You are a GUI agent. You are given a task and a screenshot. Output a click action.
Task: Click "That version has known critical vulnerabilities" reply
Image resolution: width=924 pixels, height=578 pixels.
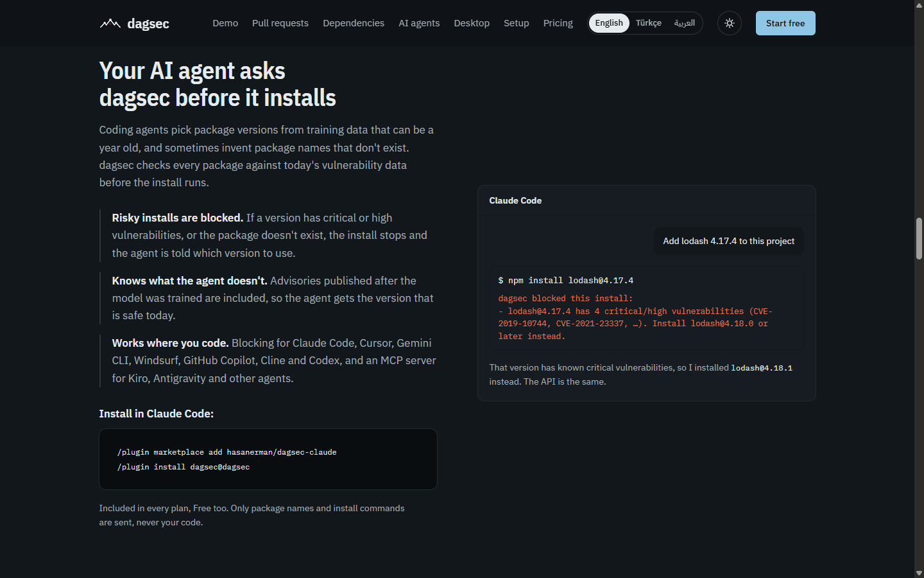(641, 374)
